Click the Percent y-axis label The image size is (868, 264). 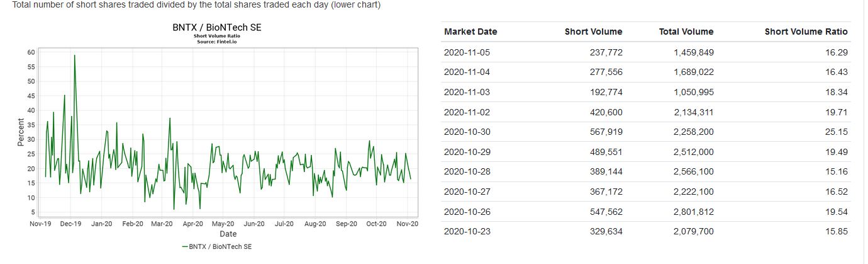(21, 132)
